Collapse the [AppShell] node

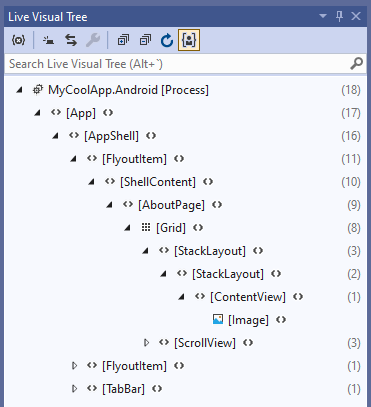(x=56, y=136)
